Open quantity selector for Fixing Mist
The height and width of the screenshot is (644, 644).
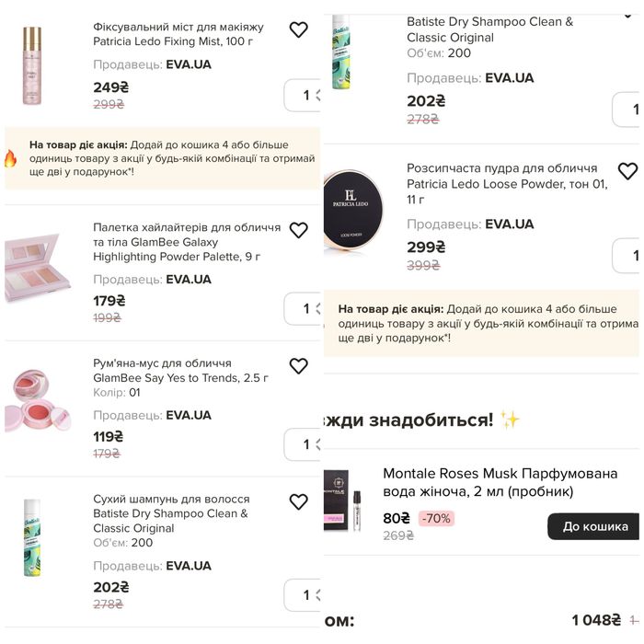(x=304, y=95)
